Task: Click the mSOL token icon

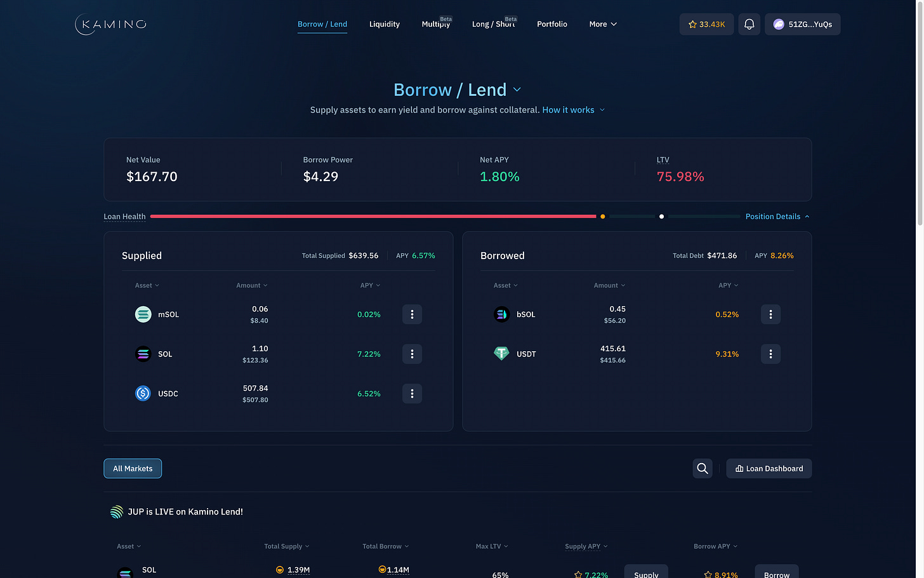Action: 143,314
